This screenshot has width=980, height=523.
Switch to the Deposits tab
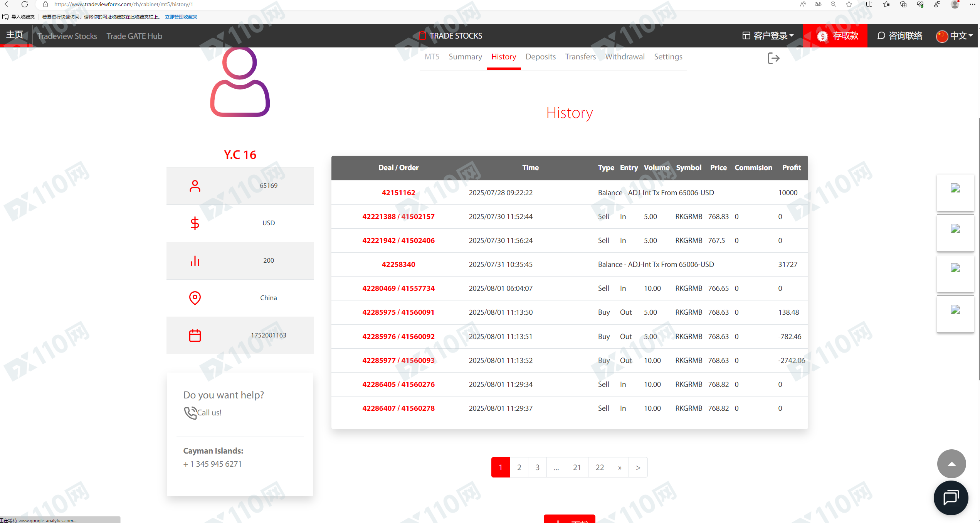click(540, 57)
